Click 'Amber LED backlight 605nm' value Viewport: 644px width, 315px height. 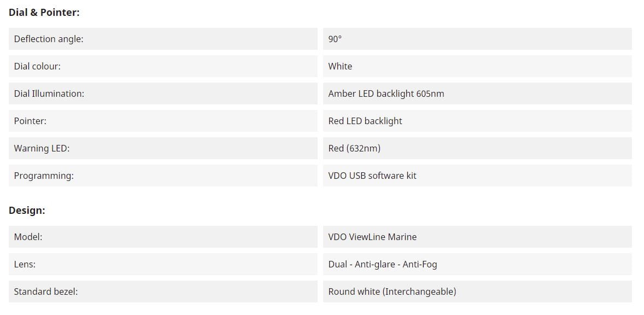point(386,94)
